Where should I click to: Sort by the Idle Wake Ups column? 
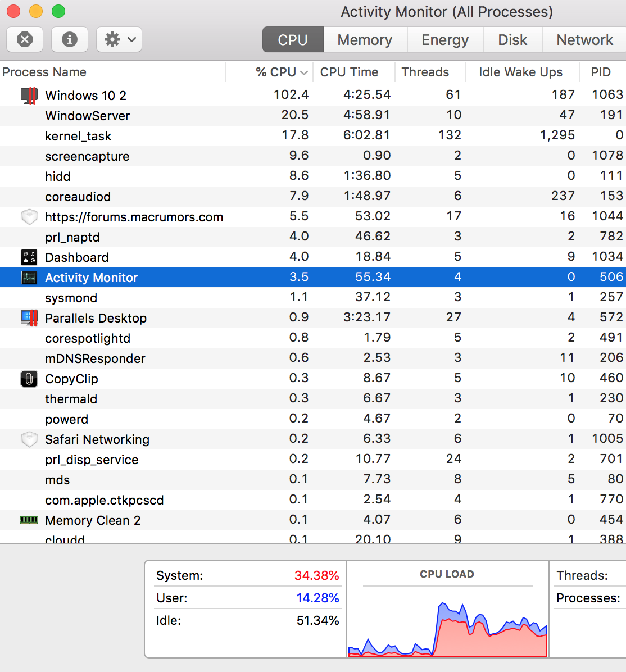(522, 72)
